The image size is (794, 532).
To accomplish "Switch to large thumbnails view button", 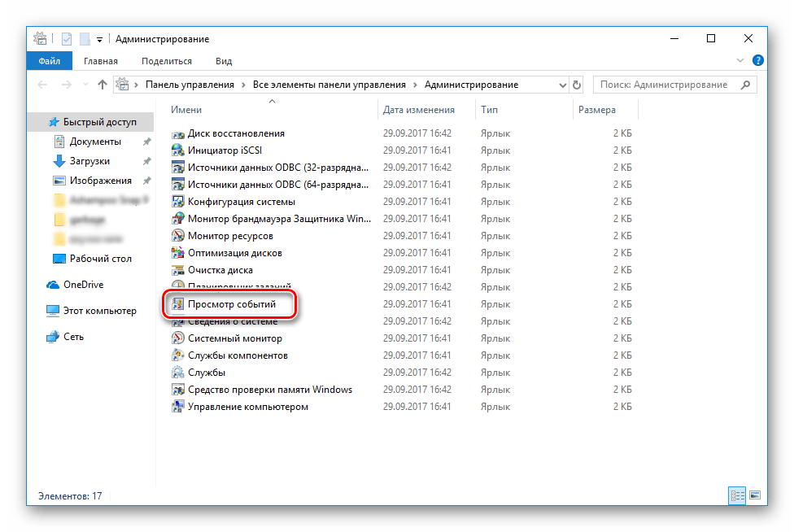I will [x=754, y=495].
